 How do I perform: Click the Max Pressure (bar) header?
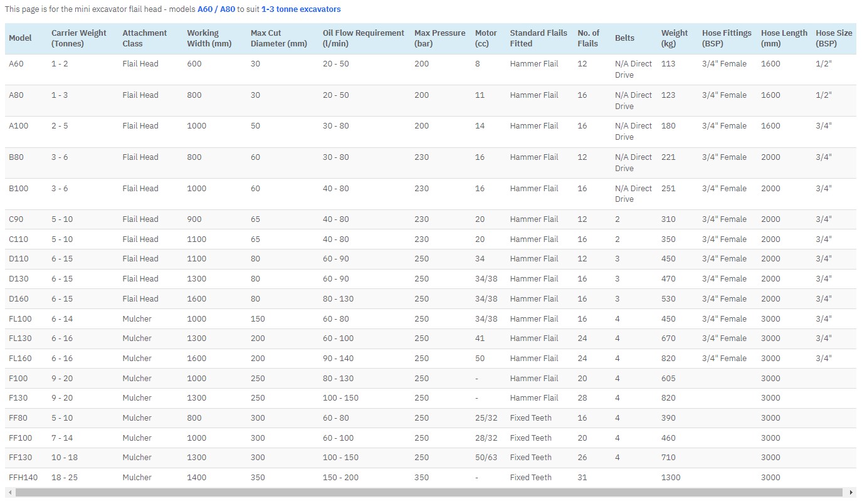tap(440, 38)
